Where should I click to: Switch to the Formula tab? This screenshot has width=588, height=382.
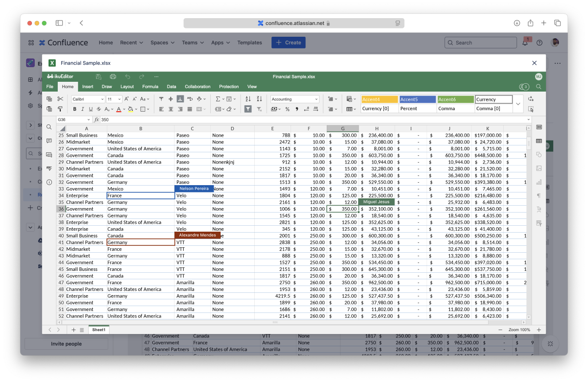click(x=150, y=87)
